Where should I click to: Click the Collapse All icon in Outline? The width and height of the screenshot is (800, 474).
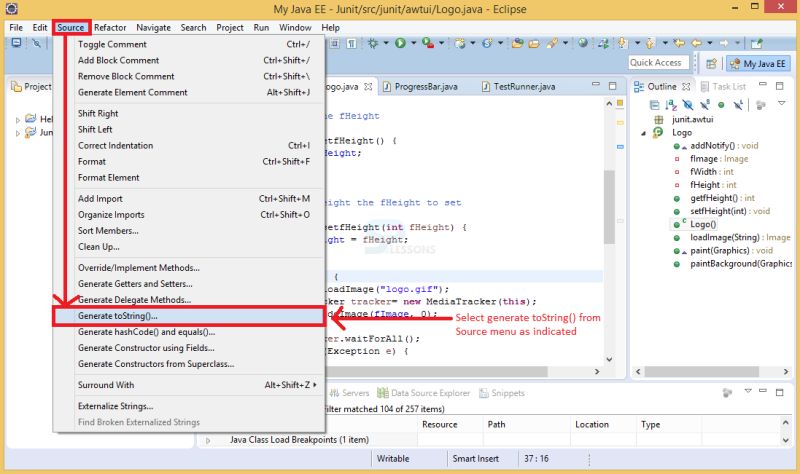(655, 105)
